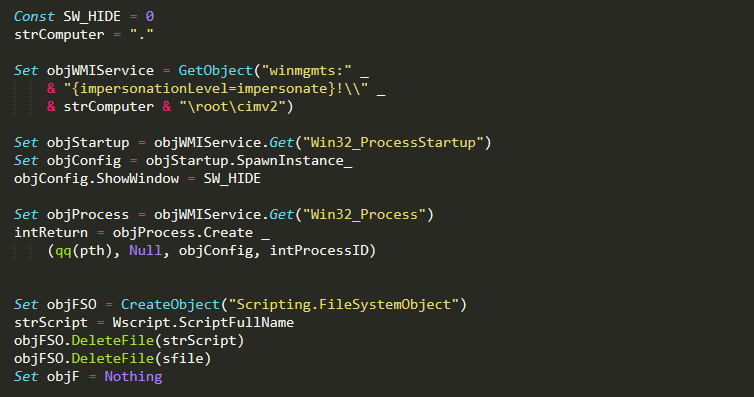This screenshot has width=754, height=397.
Task: Click the "Scripting.FileSystemObject" string
Action: click(x=344, y=305)
